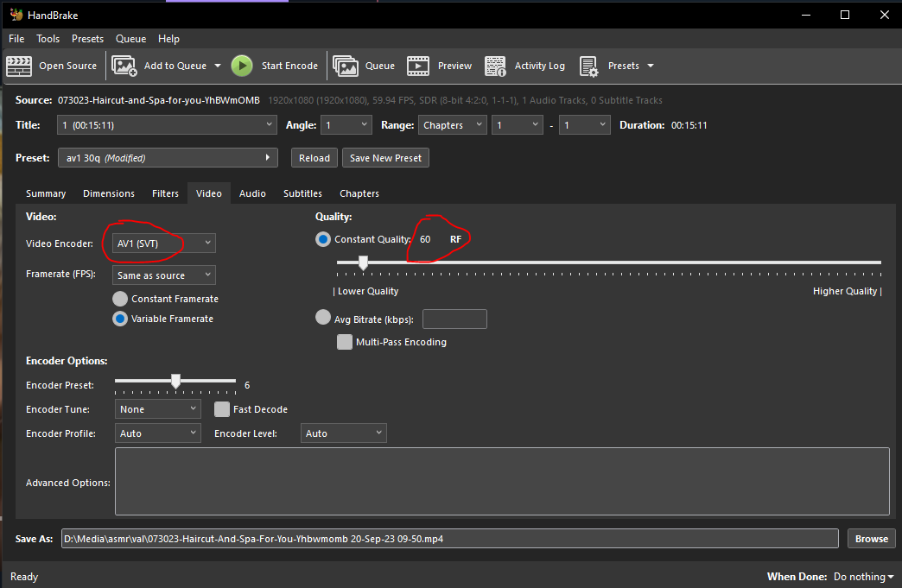
Task: Click the Ready status text
Action: pyautogui.click(x=24, y=577)
